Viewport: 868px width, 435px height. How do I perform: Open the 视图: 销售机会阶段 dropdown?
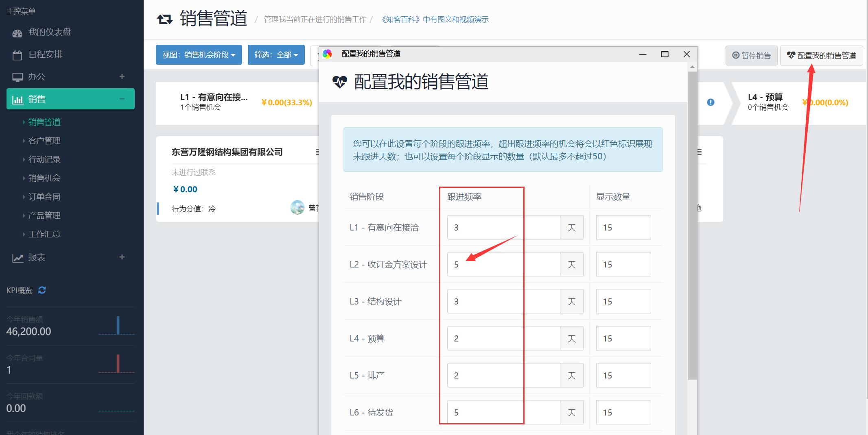199,55
